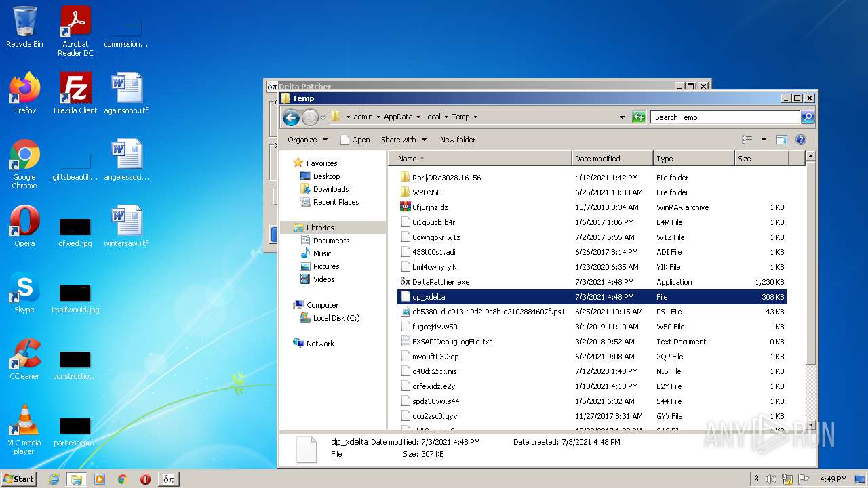868x488 pixels.
Task: Open address bar history dropdown
Action: click(622, 117)
